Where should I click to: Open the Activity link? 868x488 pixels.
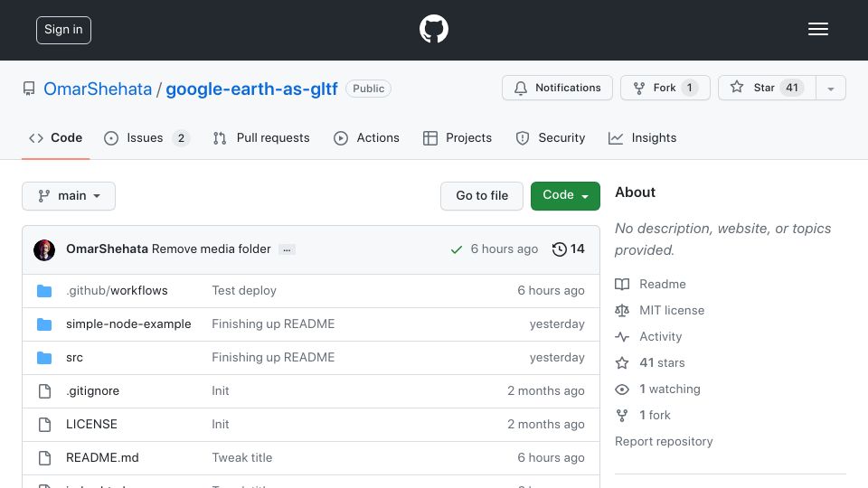648,336
